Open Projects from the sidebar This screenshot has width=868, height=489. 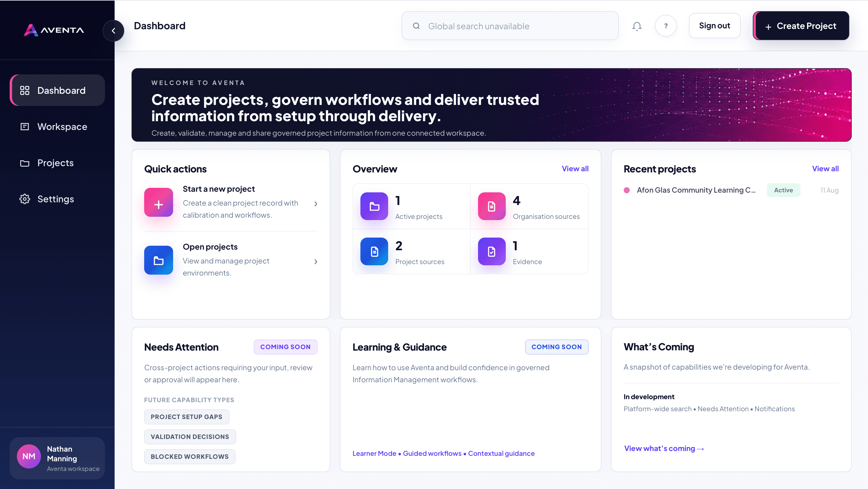(58, 163)
